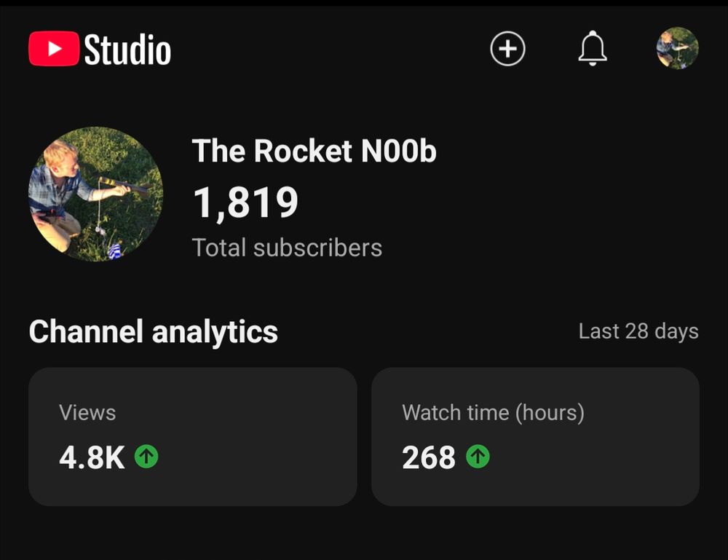The image size is (728, 560).
Task: Open the Views analytics card
Action: [x=193, y=436]
